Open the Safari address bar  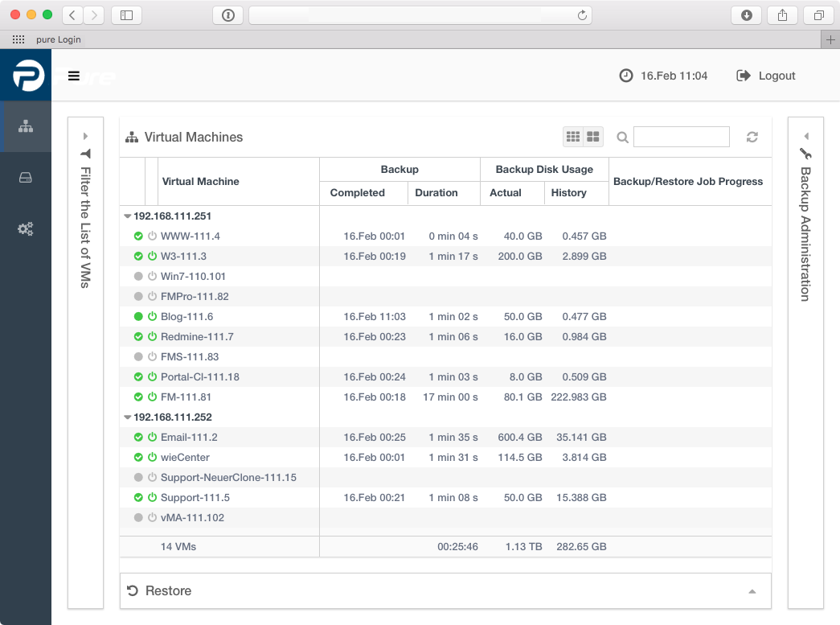(x=420, y=15)
